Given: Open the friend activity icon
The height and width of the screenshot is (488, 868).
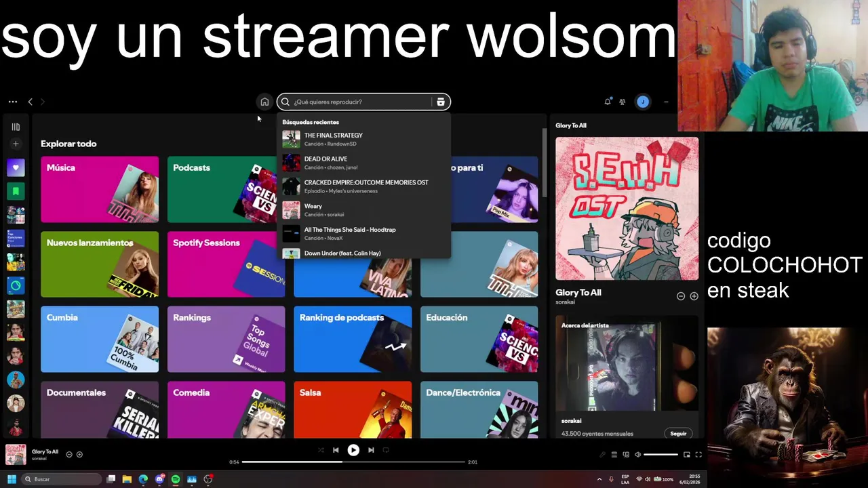Looking at the screenshot, I should [623, 102].
